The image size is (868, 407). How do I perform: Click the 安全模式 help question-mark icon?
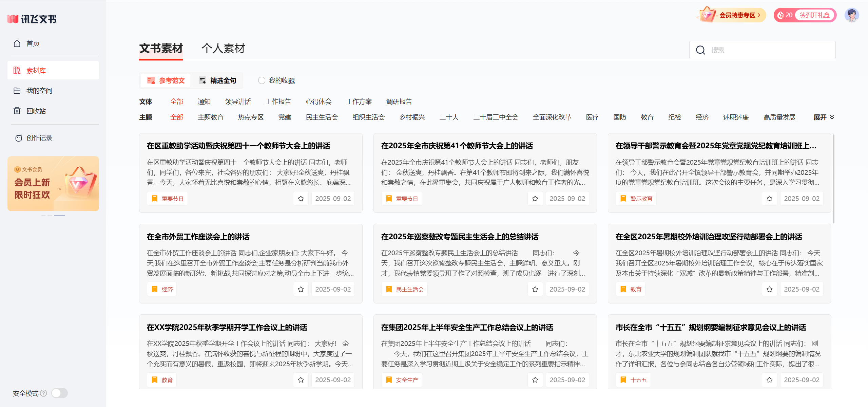[43, 393]
